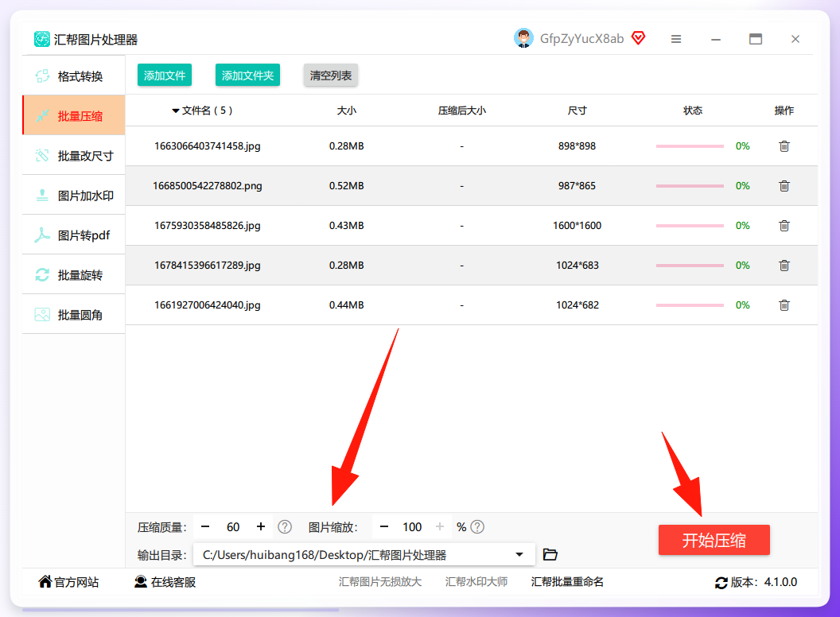Viewport: 840px width, 617px height.
Task: Remove 1675930358485826.jpg using the trash icon
Action: tap(784, 226)
